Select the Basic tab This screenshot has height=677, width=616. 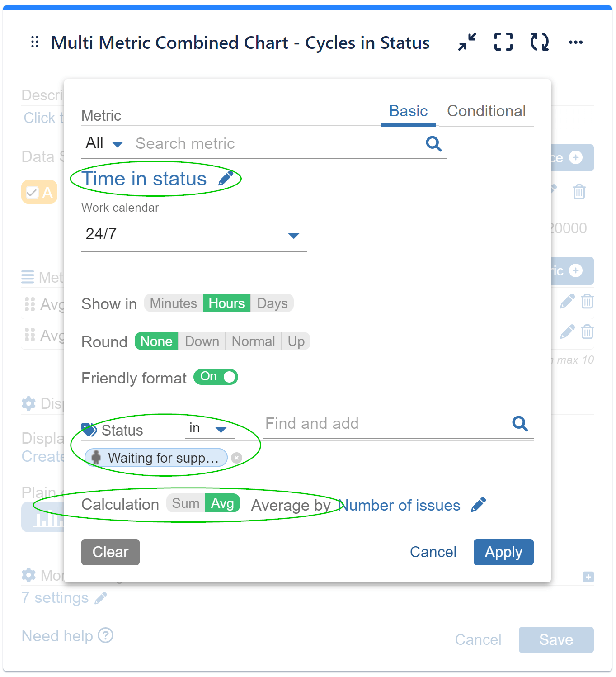[407, 111]
